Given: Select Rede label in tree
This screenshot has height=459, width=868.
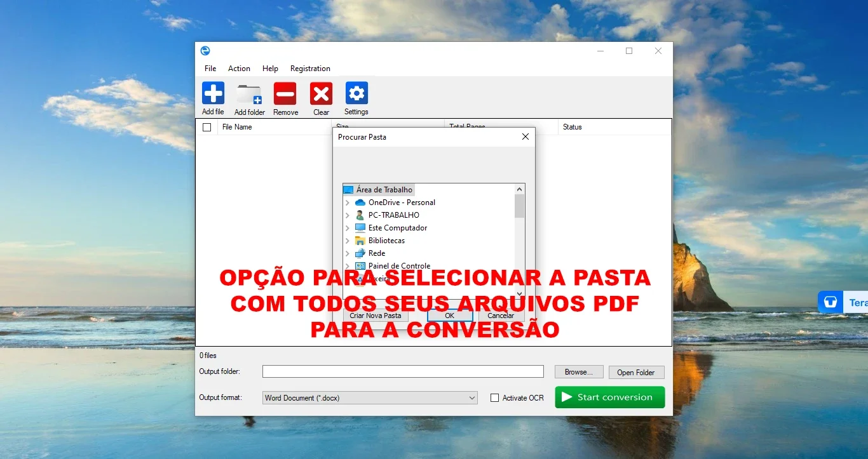Looking at the screenshot, I should (377, 253).
